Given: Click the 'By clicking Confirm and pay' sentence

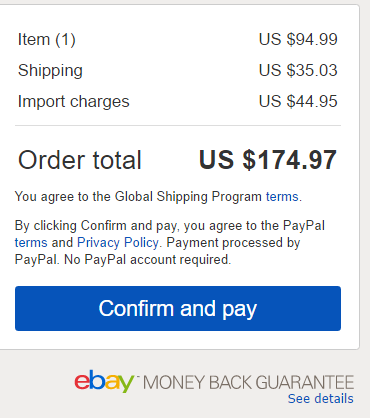Looking at the screenshot, I should tap(96, 226).
